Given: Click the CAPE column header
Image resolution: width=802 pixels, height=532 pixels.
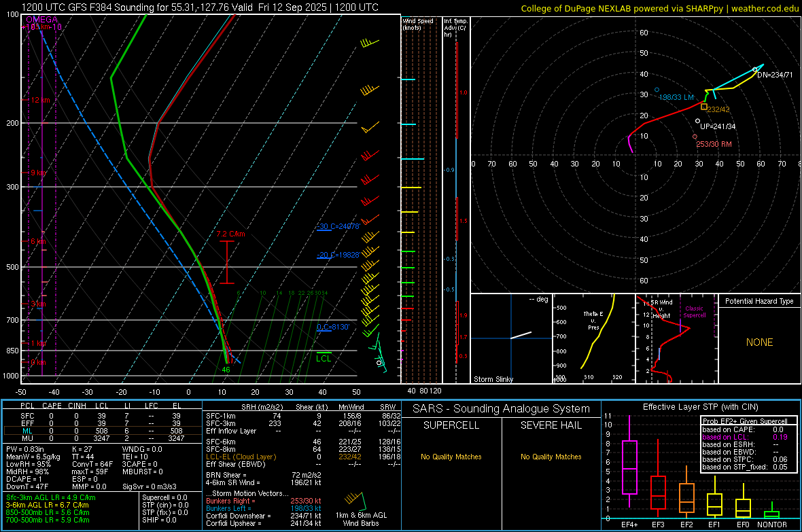Looking at the screenshot, I should 52,406.
